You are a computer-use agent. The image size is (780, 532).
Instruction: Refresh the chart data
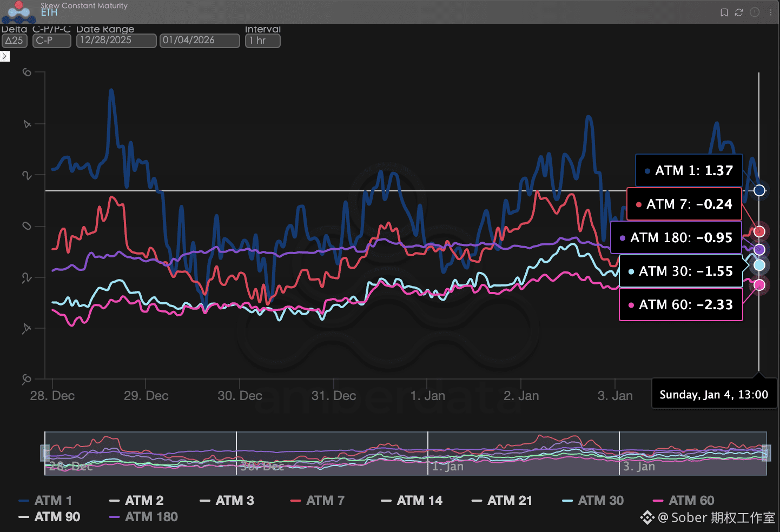pos(739,12)
